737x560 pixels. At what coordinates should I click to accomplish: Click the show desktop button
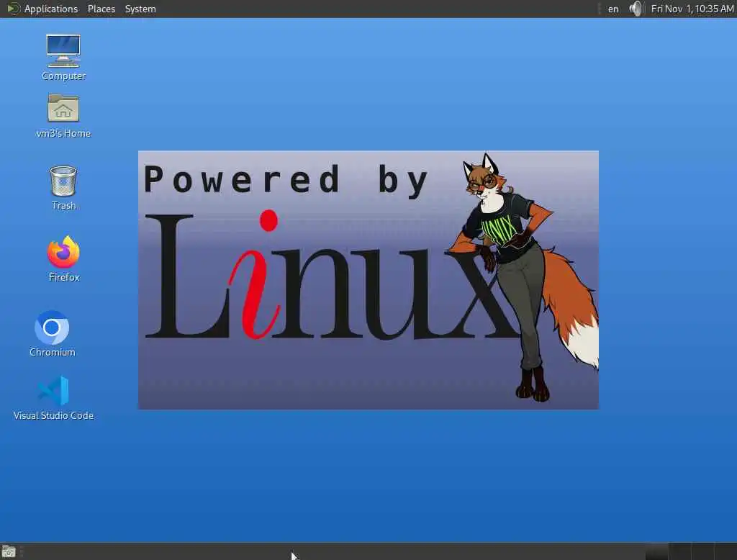9,551
